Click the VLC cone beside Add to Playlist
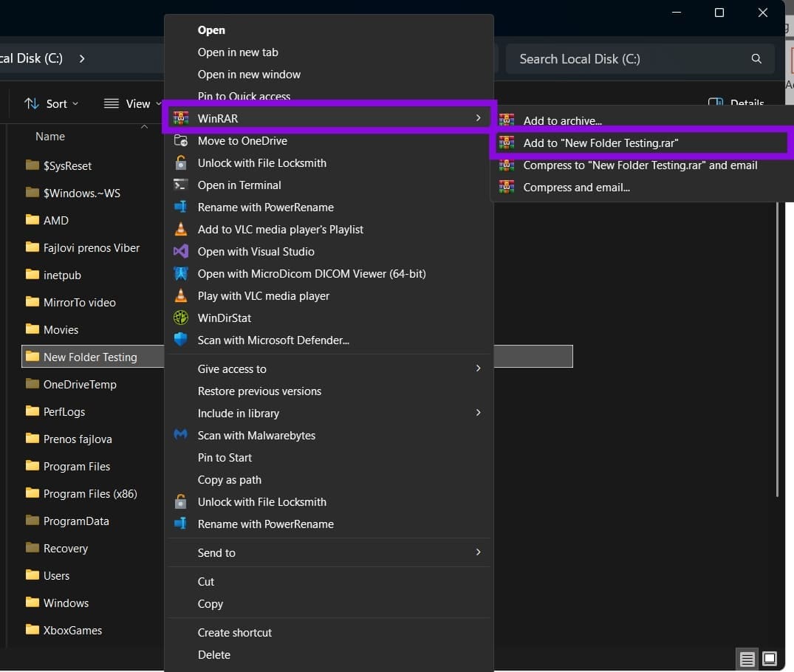Viewport: 794px width, 672px height. (181, 230)
